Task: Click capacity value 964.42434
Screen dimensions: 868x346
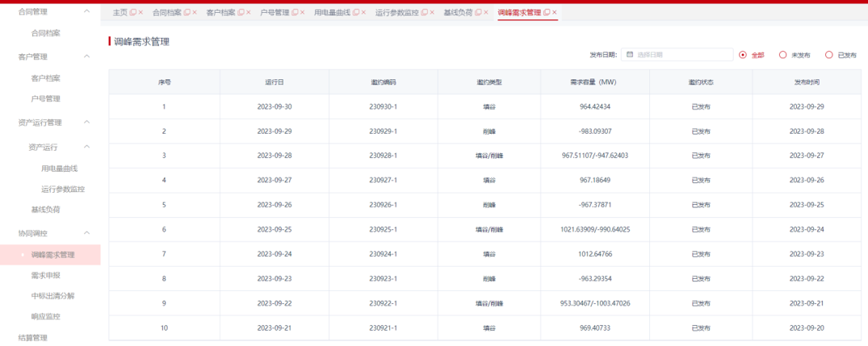Action: pos(594,106)
